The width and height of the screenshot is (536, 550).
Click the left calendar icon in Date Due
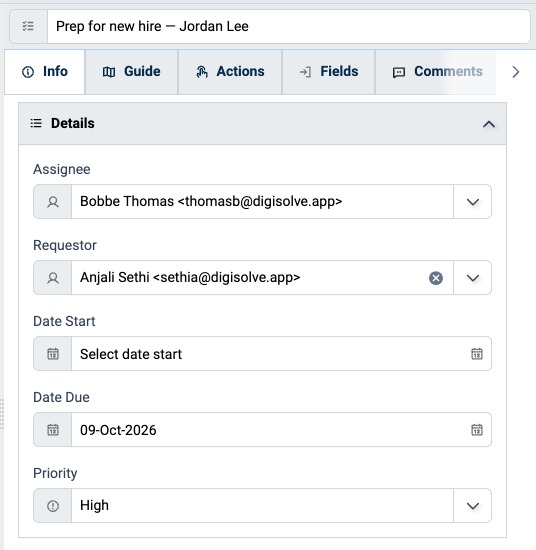point(53,430)
